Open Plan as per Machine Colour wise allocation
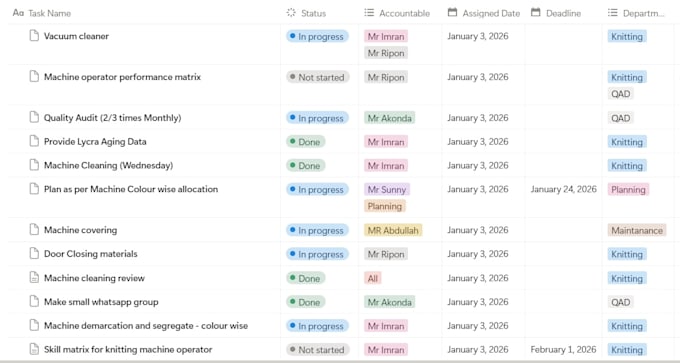 pos(131,189)
